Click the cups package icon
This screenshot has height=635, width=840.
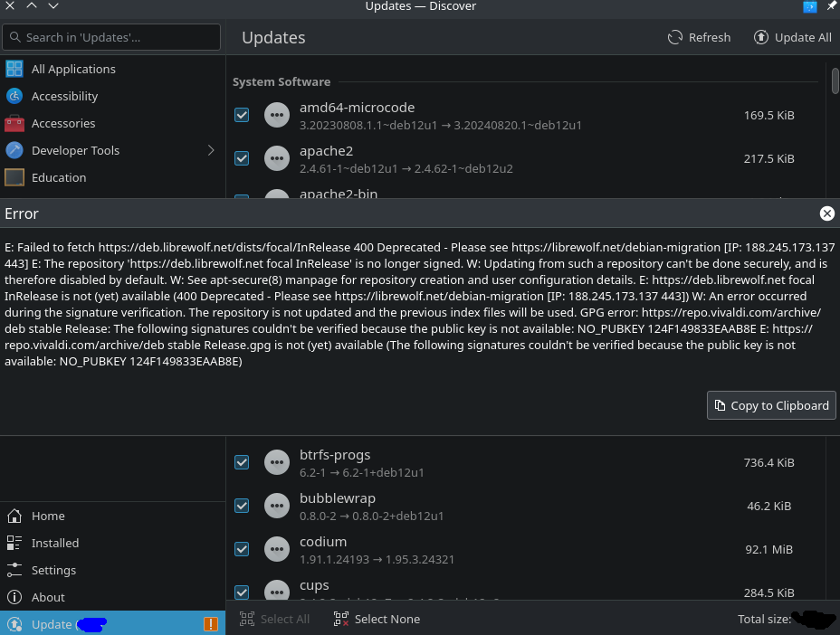[x=277, y=590]
